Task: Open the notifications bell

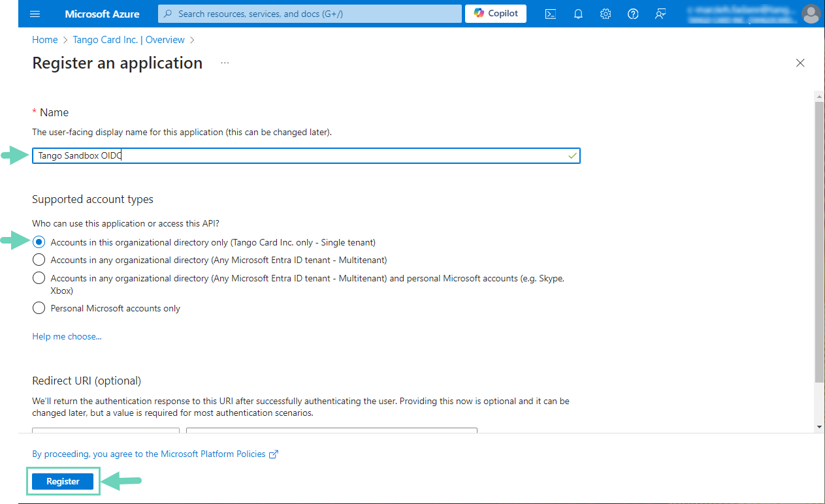Action: coord(578,14)
